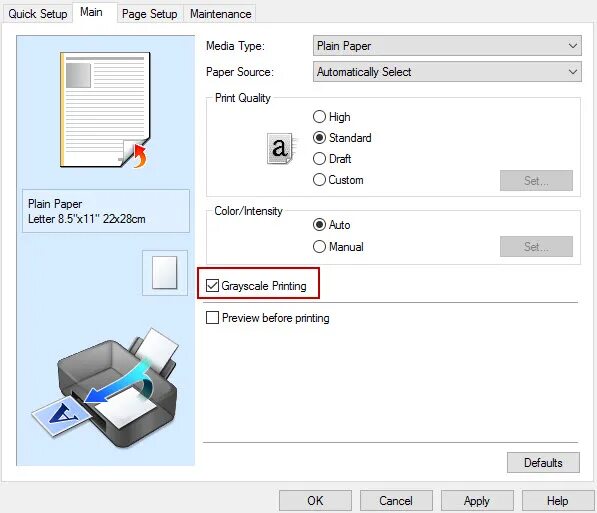The image size is (597, 513).
Task: Expand the Paper Source dropdown
Action: click(x=447, y=72)
